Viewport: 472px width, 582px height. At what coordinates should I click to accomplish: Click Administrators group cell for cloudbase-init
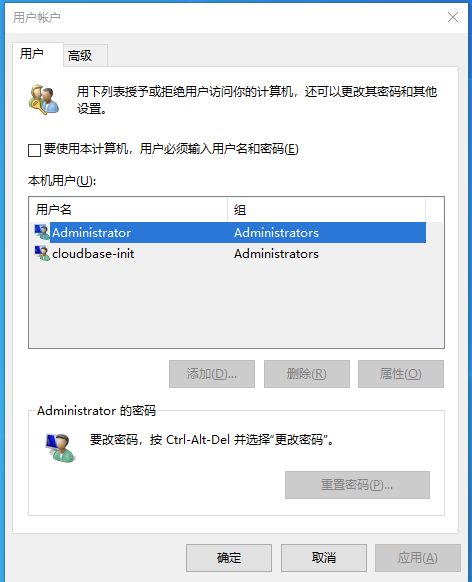click(x=276, y=254)
